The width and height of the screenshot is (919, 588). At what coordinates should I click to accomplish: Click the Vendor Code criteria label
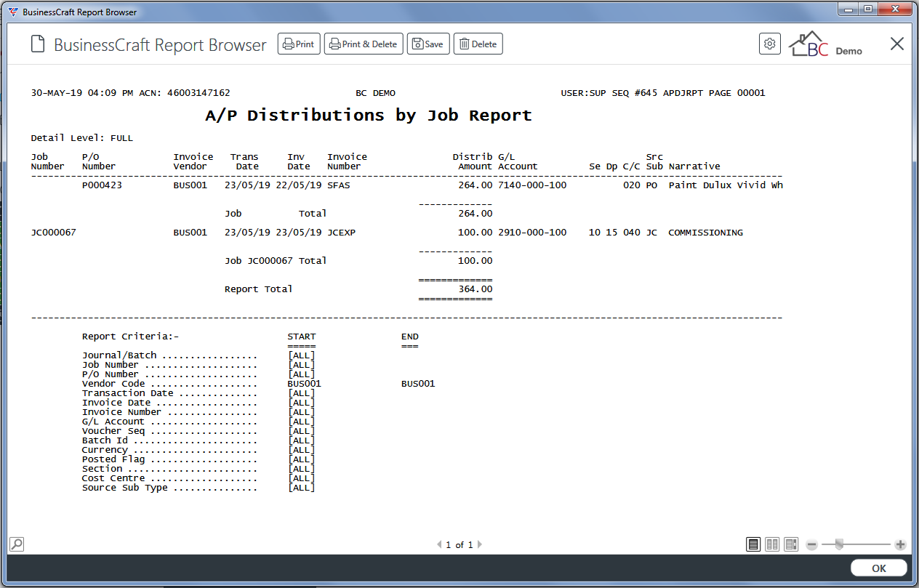click(x=113, y=384)
